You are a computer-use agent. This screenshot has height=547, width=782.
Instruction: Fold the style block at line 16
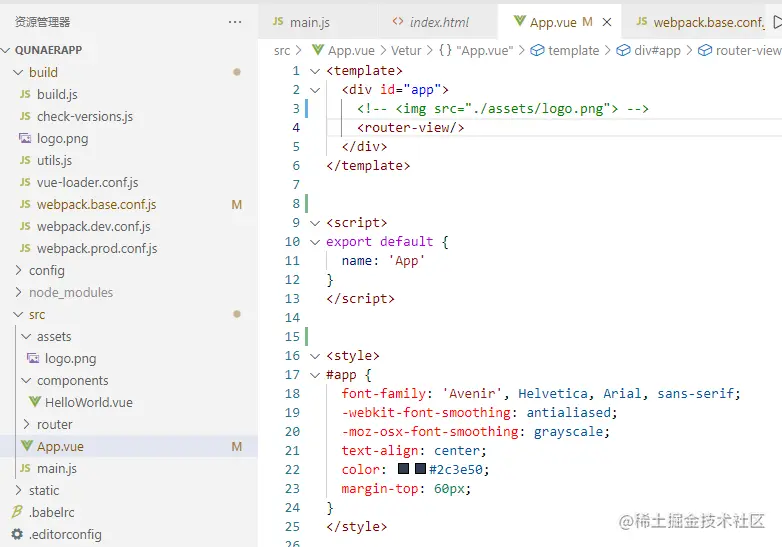tap(315, 356)
